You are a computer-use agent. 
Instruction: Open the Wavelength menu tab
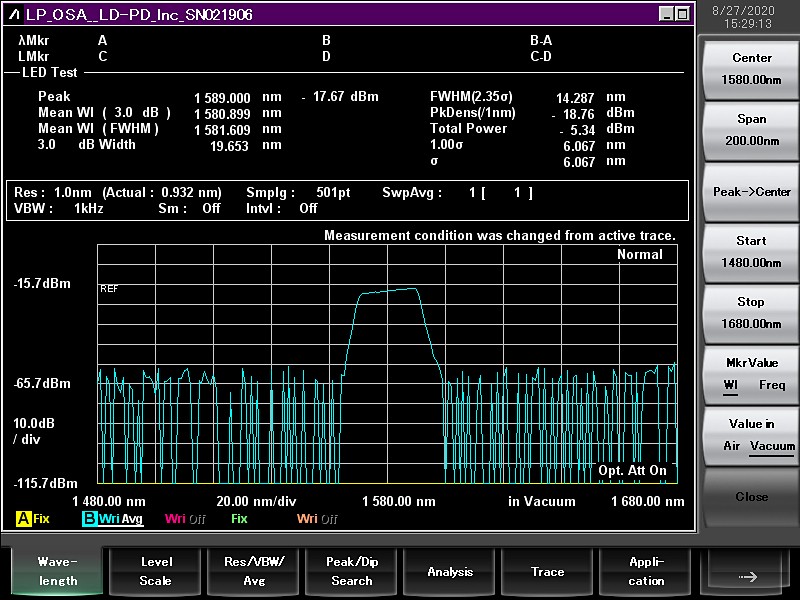pos(59,572)
